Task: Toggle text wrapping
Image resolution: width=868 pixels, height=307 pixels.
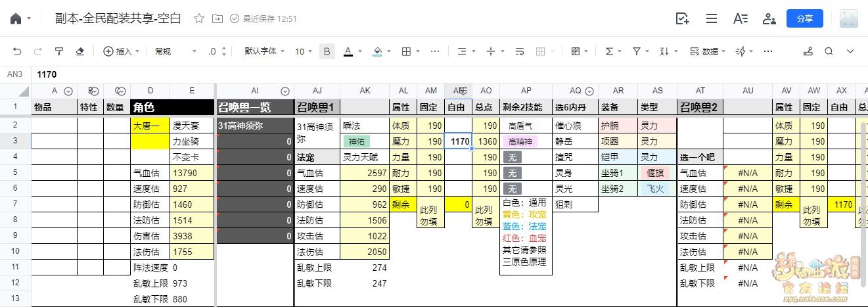Action: point(520,51)
